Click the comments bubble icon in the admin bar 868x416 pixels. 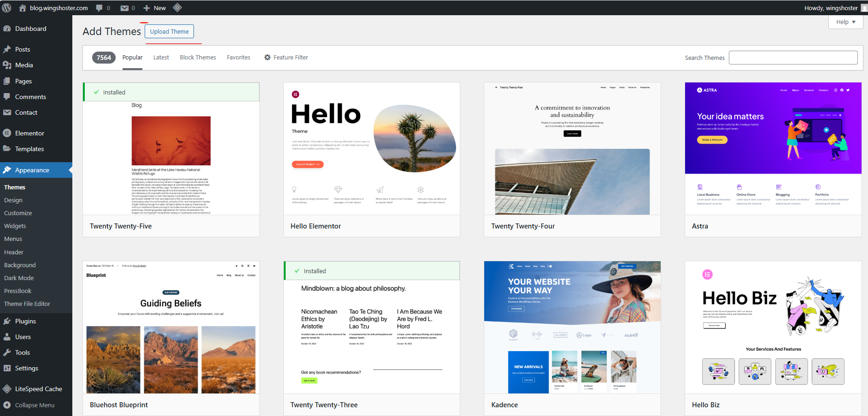tap(99, 7)
